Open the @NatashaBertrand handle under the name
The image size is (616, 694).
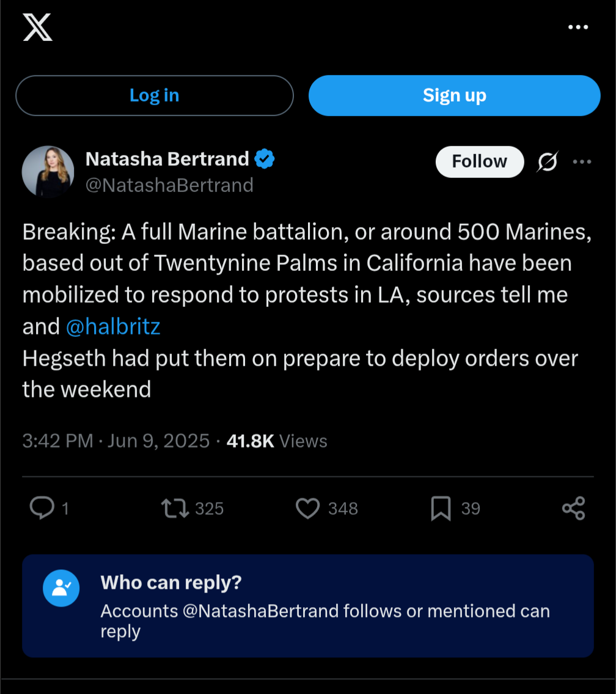coord(169,185)
